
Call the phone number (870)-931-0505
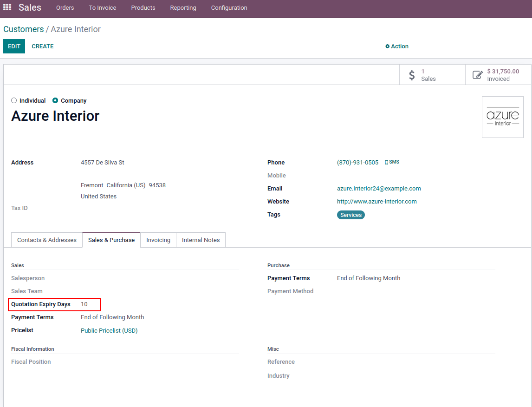pos(357,163)
